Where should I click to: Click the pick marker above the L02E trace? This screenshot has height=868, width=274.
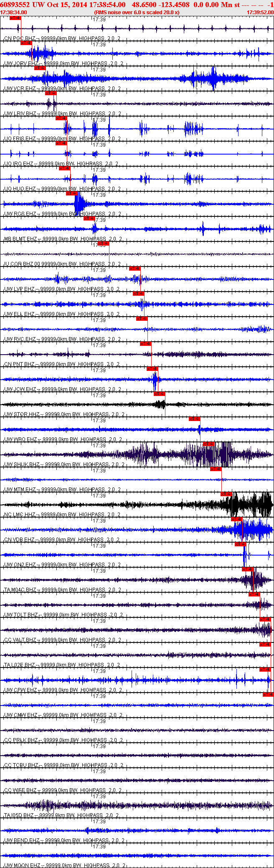click(265, 645)
